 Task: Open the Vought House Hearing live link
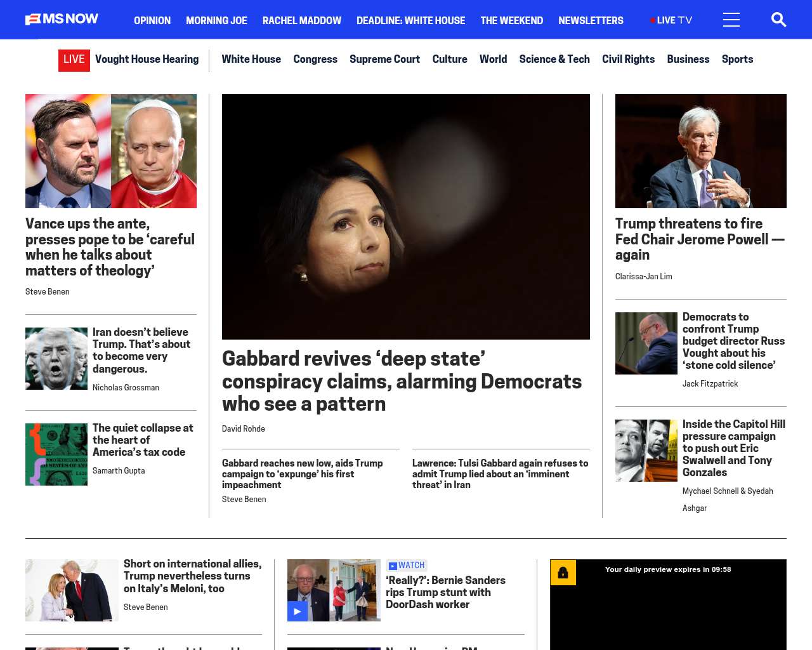coord(147,59)
